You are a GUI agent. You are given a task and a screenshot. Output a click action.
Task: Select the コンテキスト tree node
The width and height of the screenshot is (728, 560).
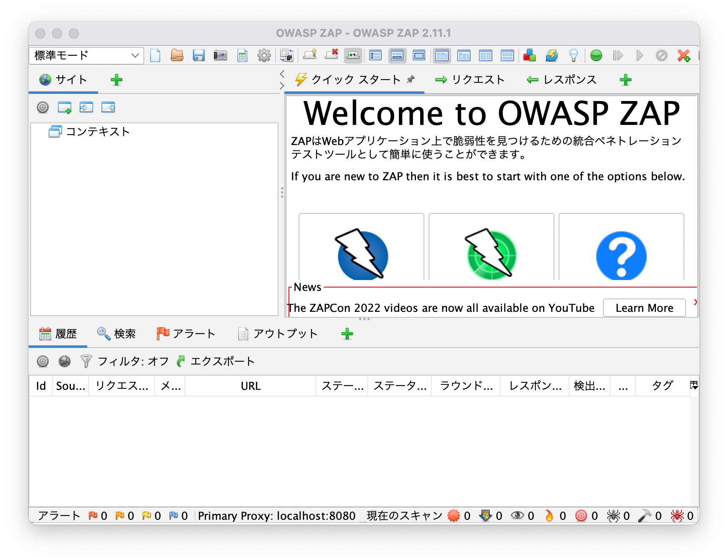(x=89, y=132)
